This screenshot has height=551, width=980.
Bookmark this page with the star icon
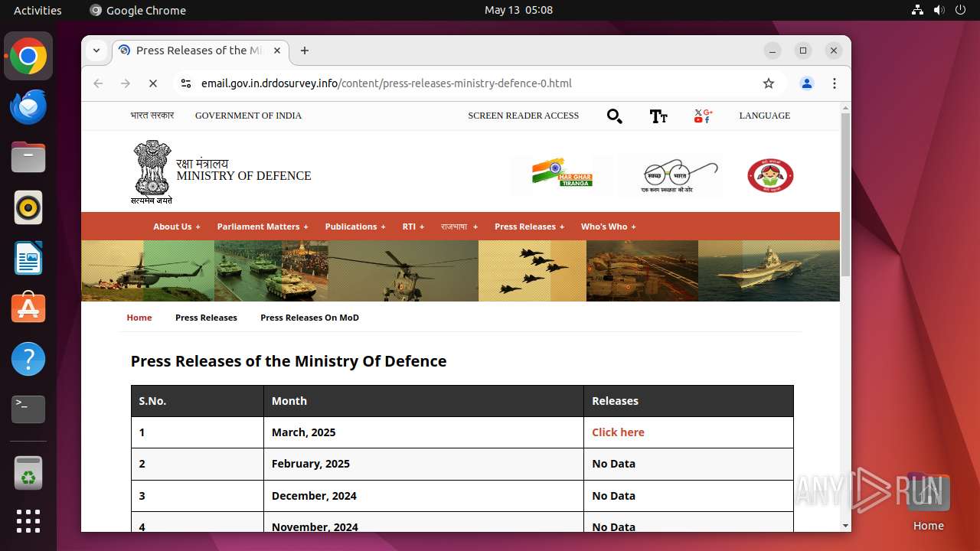tap(769, 83)
